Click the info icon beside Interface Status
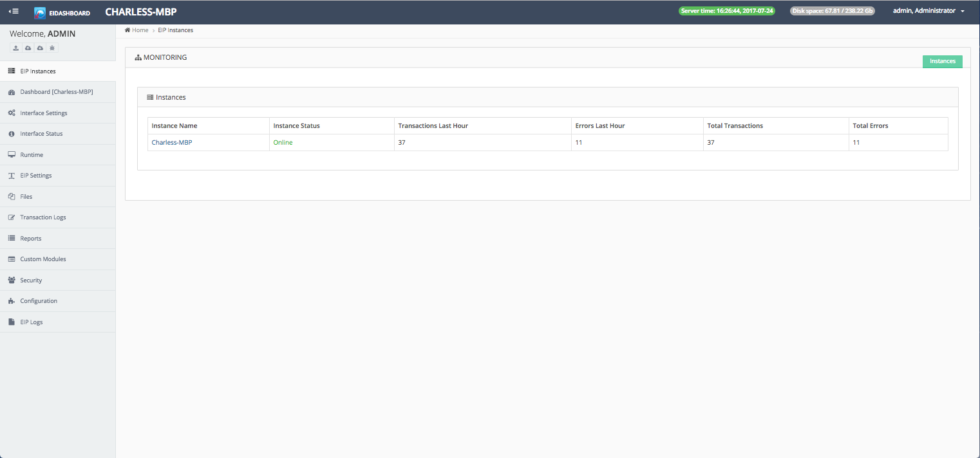The height and width of the screenshot is (458, 980). click(x=12, y=134)
